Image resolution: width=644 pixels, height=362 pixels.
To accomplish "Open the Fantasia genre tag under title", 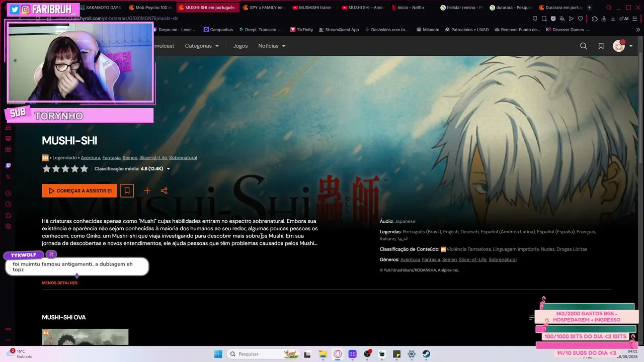I will [x=111, y=157].
